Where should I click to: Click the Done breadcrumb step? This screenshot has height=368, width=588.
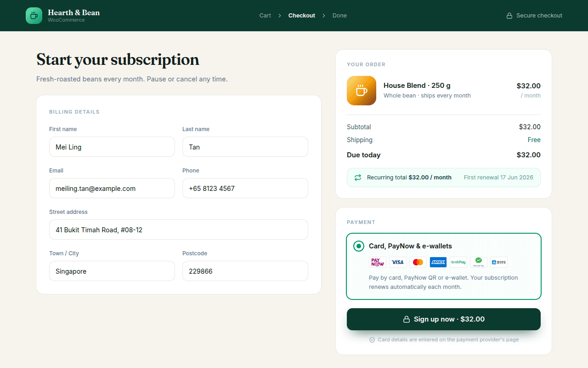(339, 16)
